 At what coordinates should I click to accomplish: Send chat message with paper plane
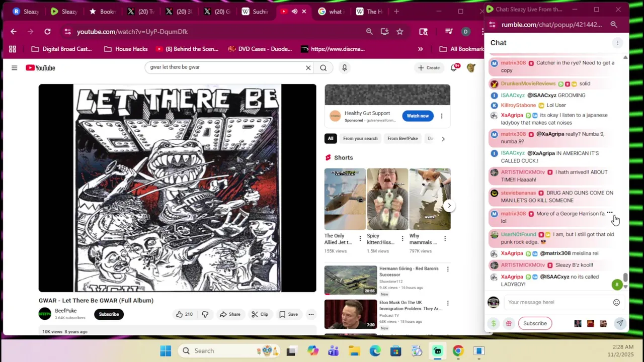[x=619, y=323]
